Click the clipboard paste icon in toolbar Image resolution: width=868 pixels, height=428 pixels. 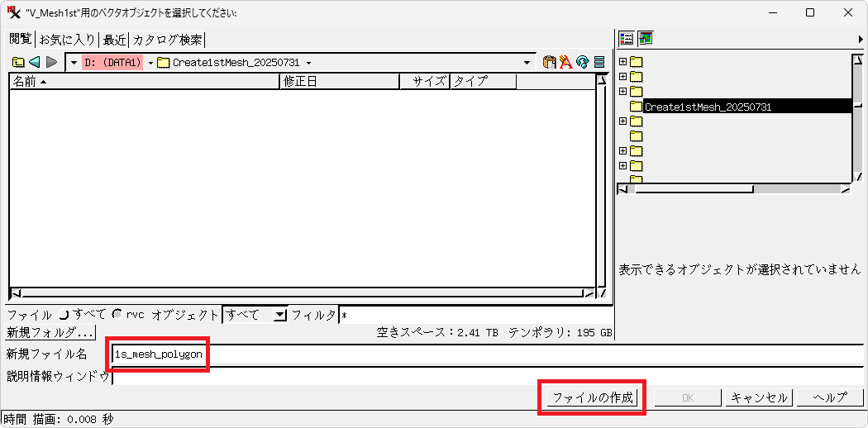click(549, 62)
